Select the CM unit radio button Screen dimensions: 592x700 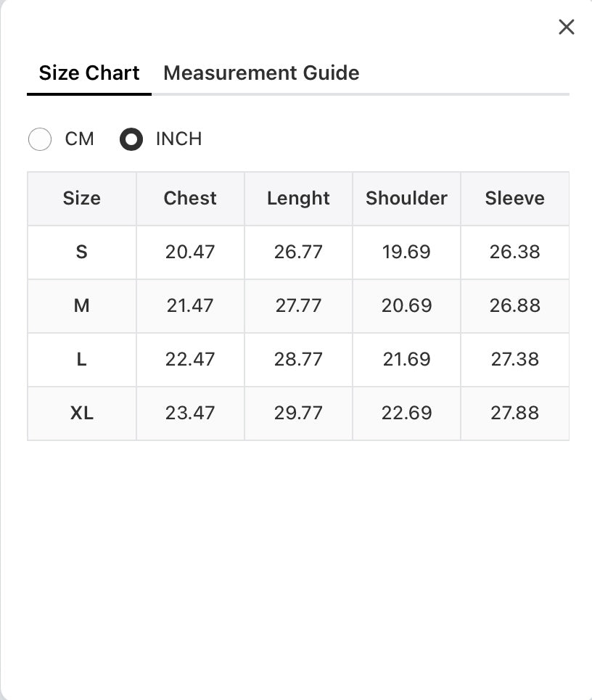pyautogui.click(x=40, y=139)
